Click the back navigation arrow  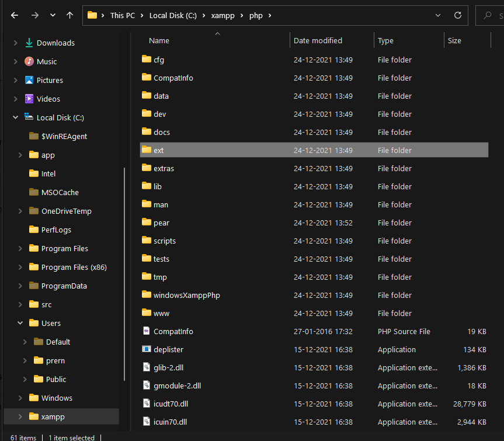14,15
